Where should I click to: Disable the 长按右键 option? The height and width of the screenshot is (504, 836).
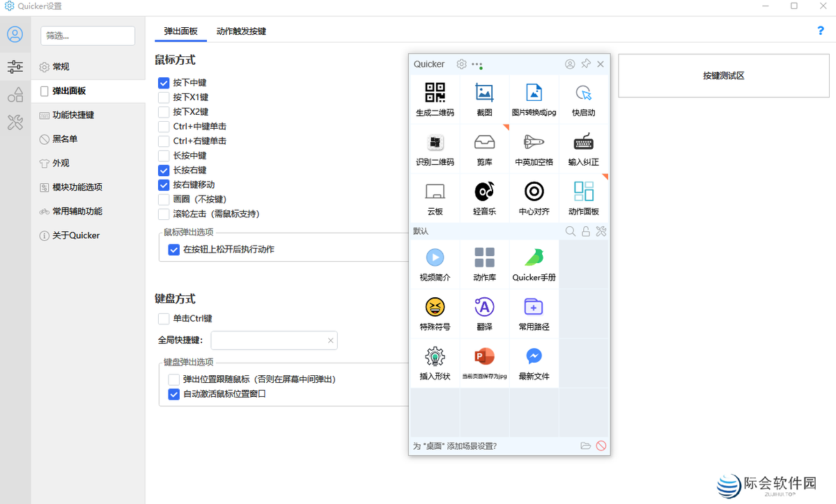(x=163, y=170)
